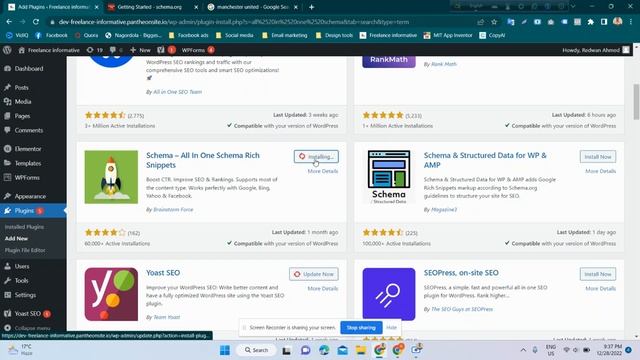Install Schema & Structured Data for WP & AMP
640x360 pixels.
[x=598, y=157]
